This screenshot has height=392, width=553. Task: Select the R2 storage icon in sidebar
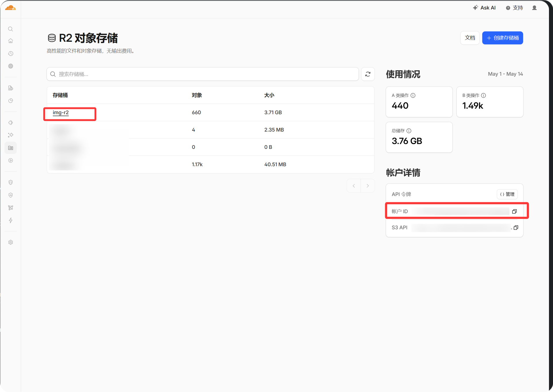click(11, 148)
